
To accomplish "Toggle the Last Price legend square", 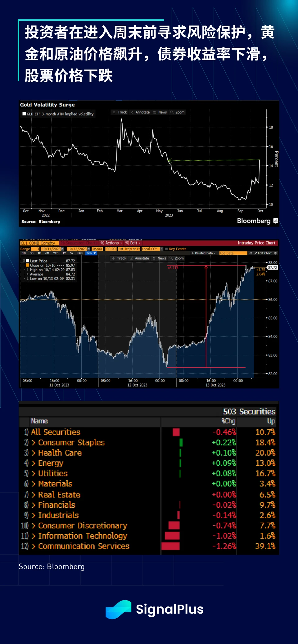I will tap(27, 261).
